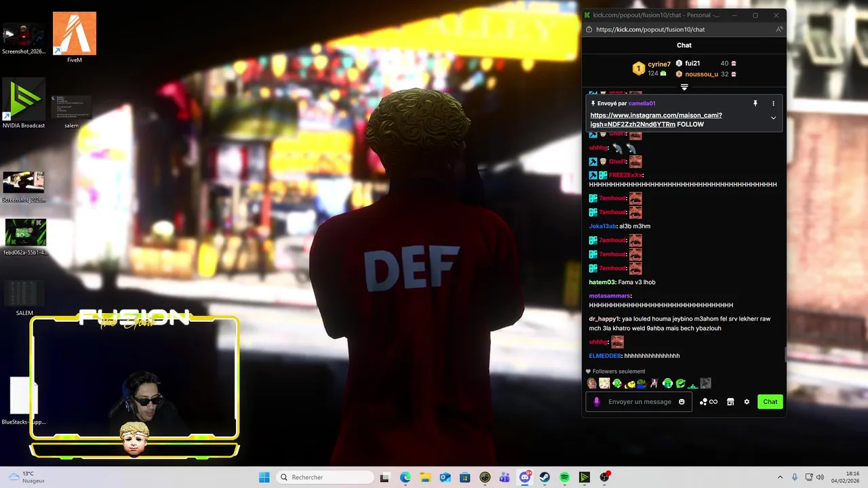The width and height of the screenshot is (868, 488).
Task: Open File Explorer from the taskbar
Action: click(425, 477)
